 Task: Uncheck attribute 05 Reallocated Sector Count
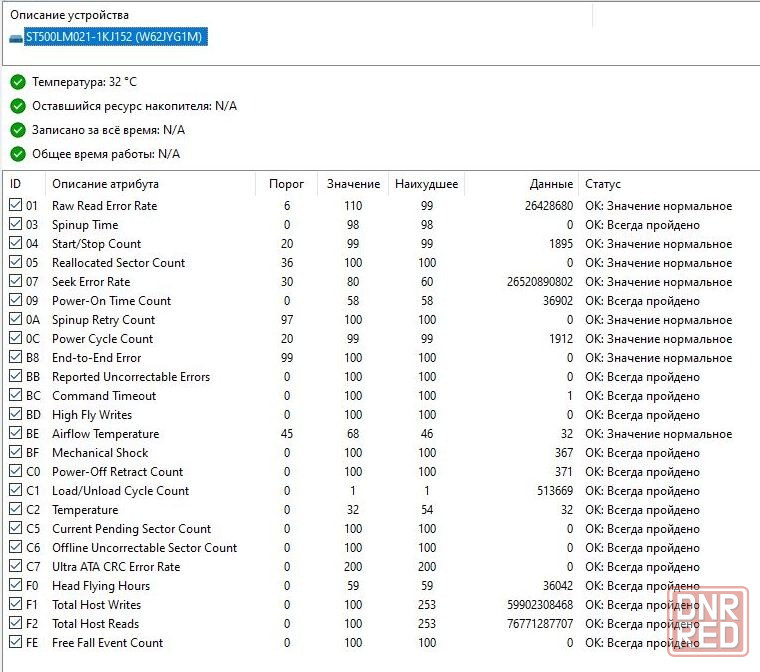click(16, 262)
